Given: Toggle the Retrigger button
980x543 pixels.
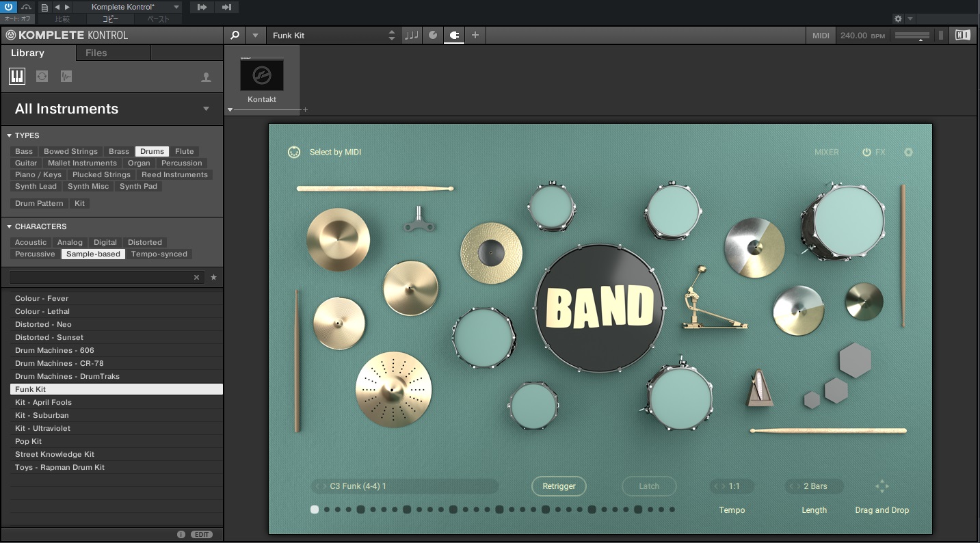Looking at the screenshot, I should point(559,486).
